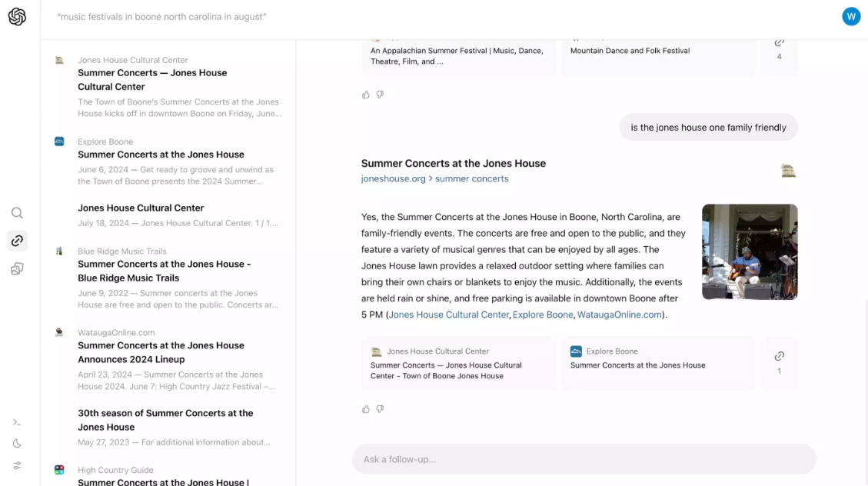Thumbs down the Jones House answer

380,409
